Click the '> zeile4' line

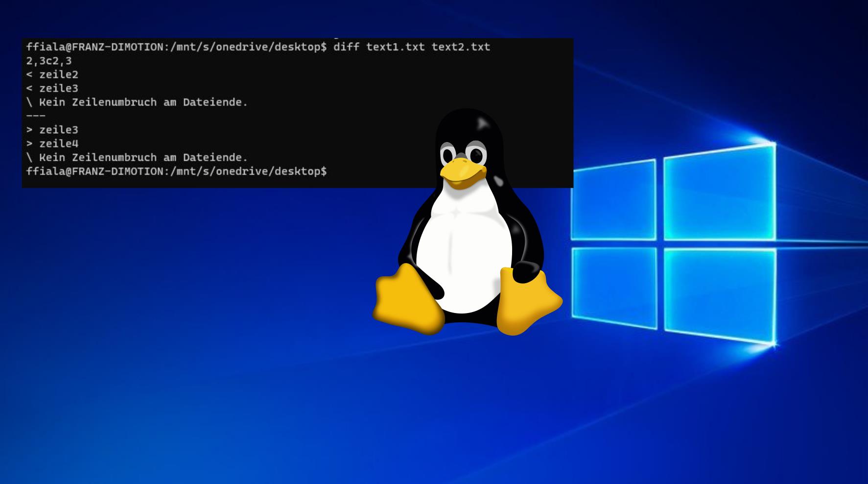(52, 144)
